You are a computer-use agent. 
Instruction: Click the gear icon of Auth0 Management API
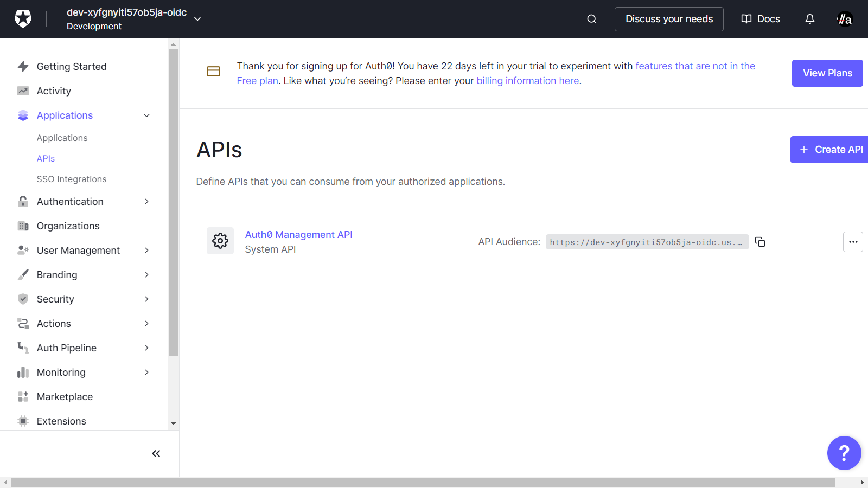coord(220,241)
